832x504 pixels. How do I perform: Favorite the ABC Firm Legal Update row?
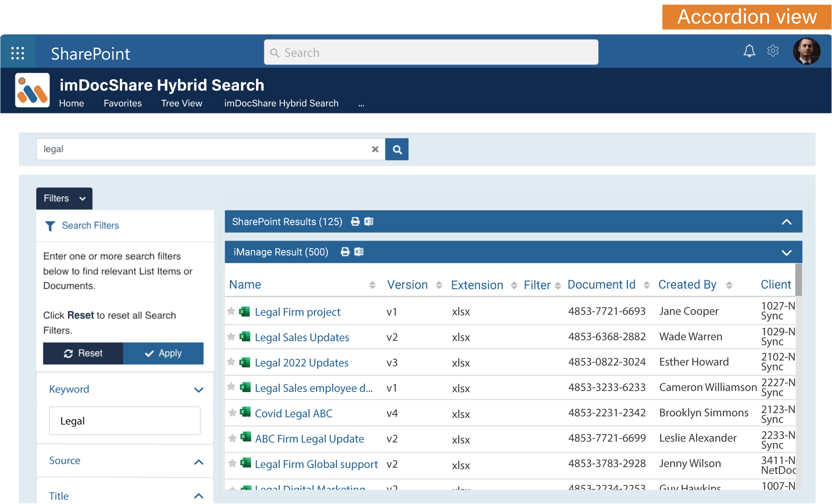232,438
